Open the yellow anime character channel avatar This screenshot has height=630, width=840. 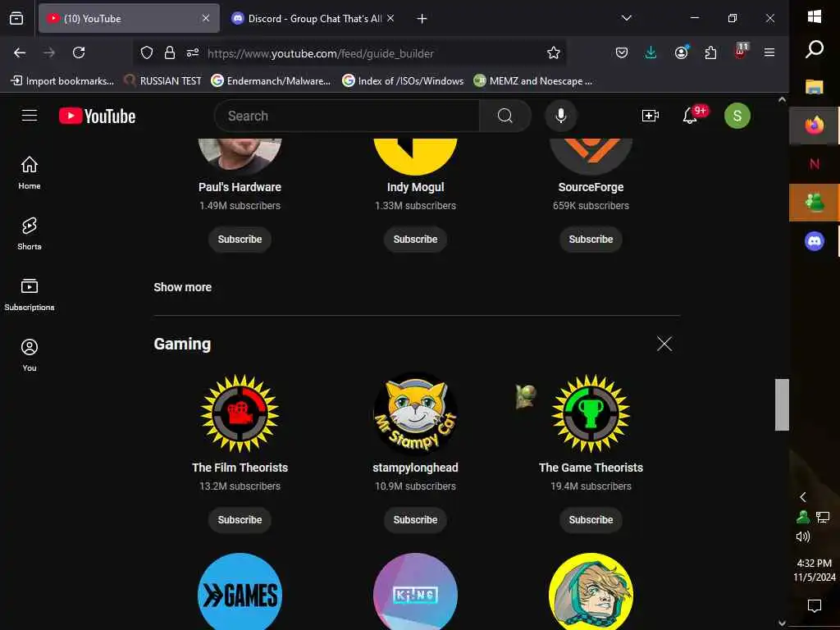pos(591,591)
